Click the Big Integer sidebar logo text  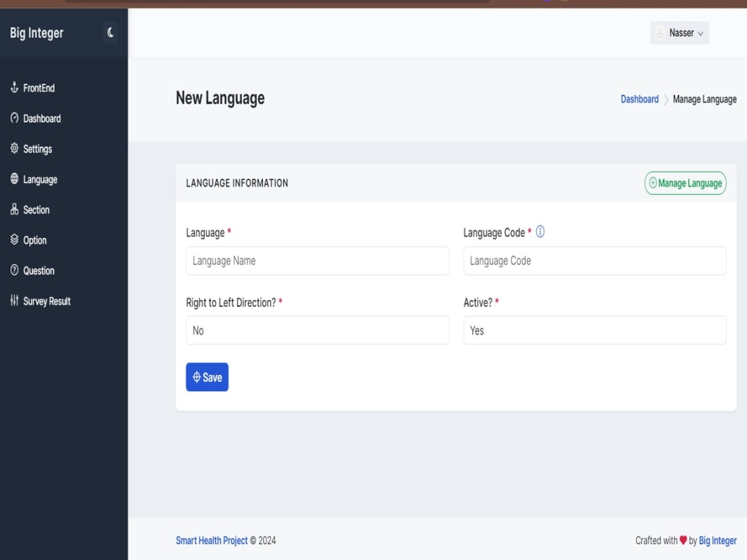(x=37, y=33)
